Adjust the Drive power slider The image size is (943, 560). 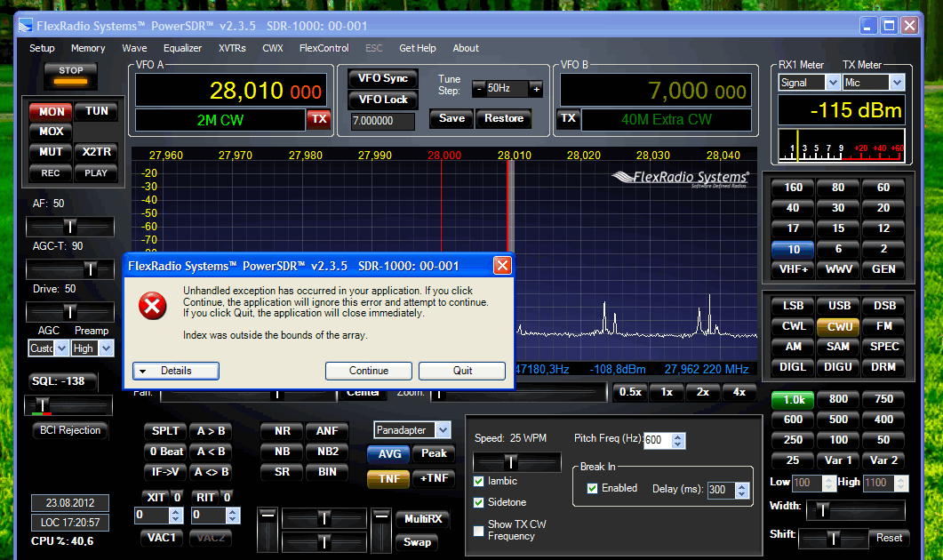pos(69,312)
